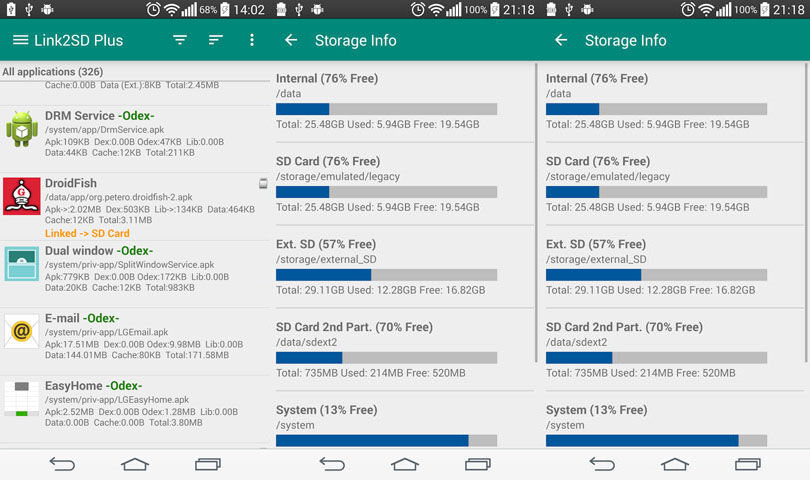Tap Recent Apps button on rightmost navigation bar
The height and width of the screenshot is (480, 810).
click(x=747, y=464)
